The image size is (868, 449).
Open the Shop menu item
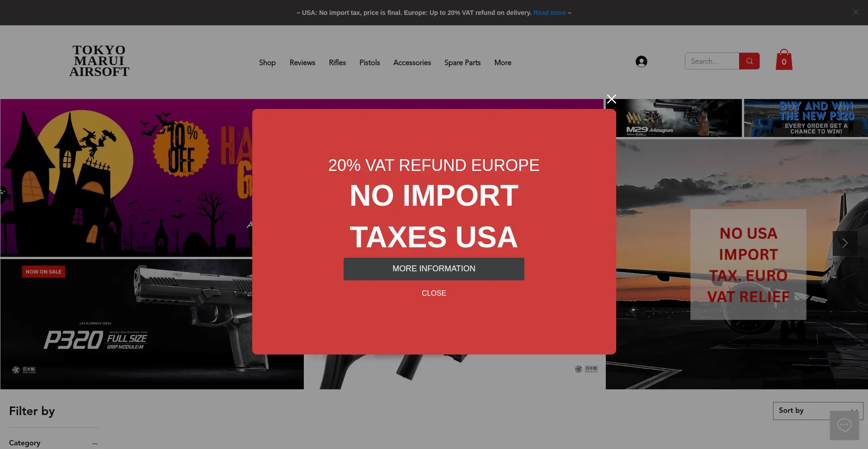(x=267, y=62)
